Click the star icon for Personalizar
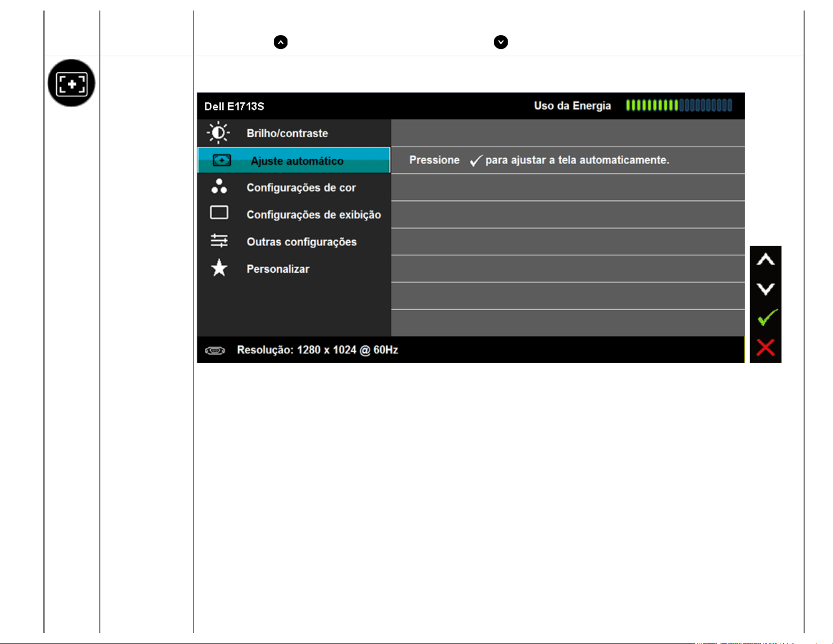The image size is (833, 644). tap(219, 268)
